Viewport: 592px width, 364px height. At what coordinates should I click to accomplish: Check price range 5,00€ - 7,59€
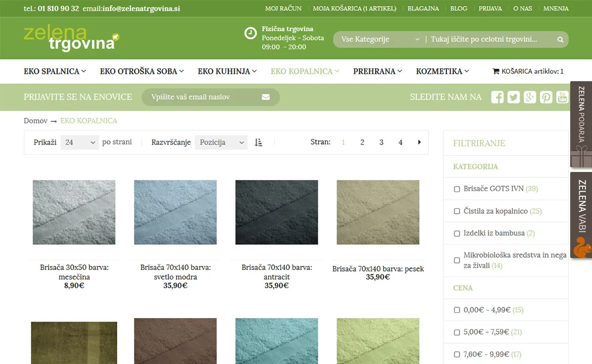pos(457,332)
